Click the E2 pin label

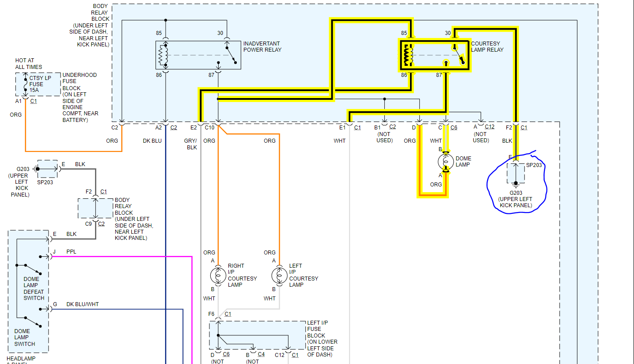click(x=194, y=128)
